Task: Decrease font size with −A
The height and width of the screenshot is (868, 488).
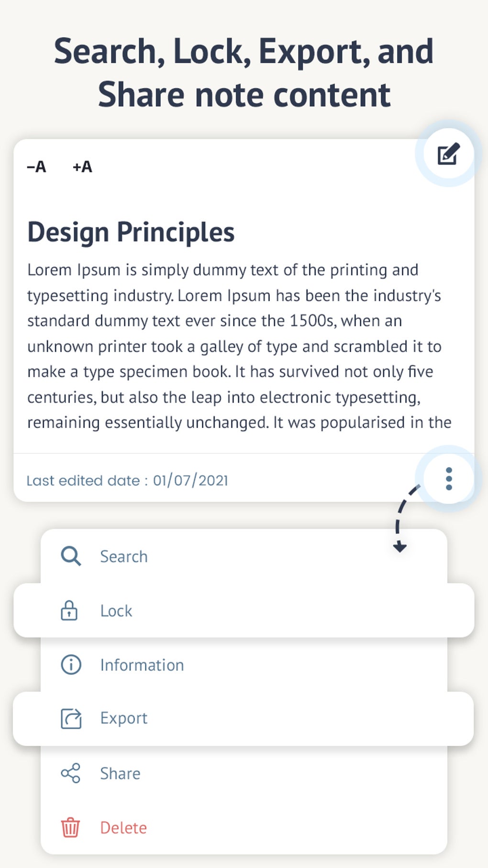Action: click(36, 167)
